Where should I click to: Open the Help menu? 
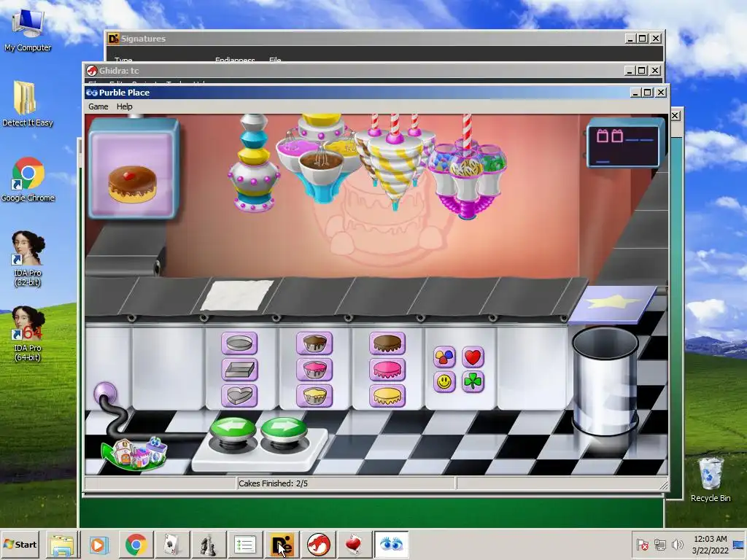click(x=124, y=106)
